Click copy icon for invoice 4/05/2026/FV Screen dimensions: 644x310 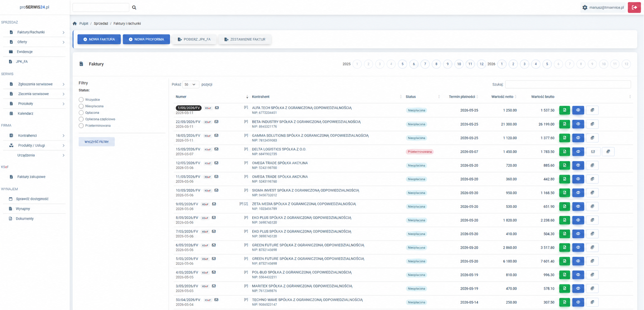coord(592,275)
